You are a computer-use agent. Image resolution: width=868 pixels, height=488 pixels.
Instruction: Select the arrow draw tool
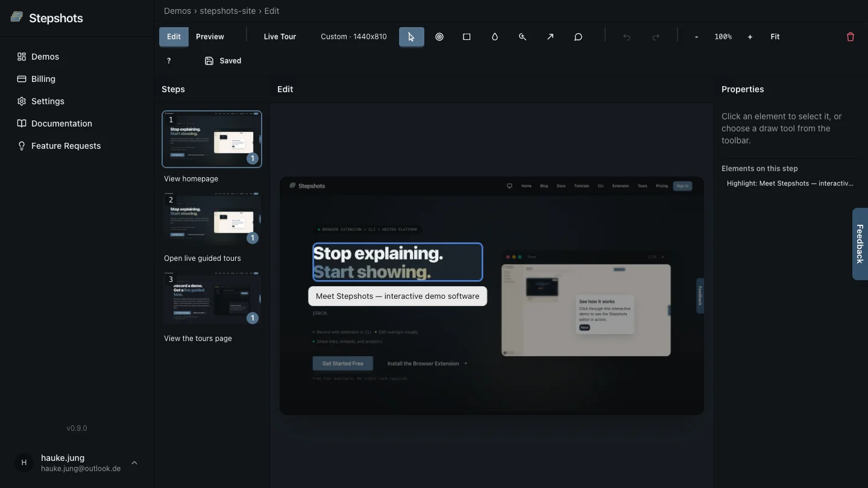(x=550, y=37)
